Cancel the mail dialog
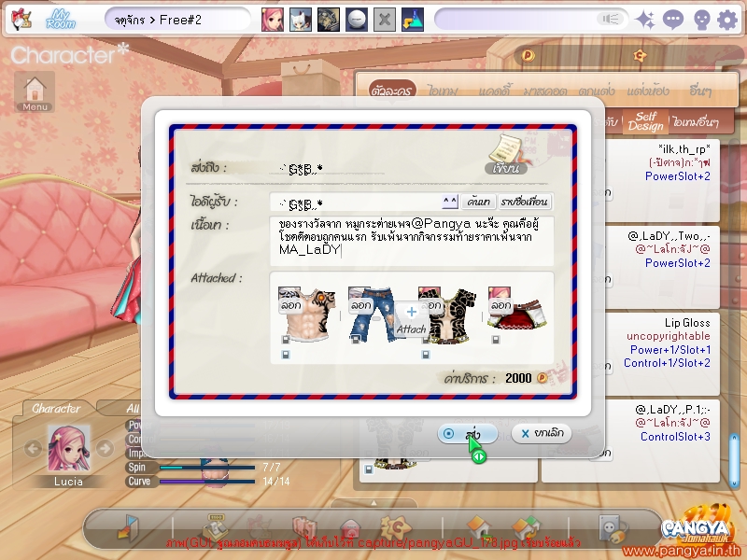 click(542, 433)
